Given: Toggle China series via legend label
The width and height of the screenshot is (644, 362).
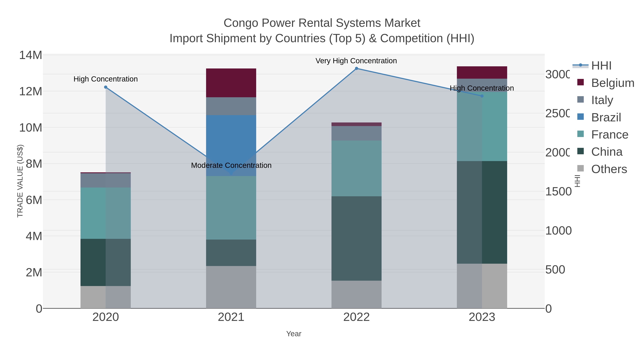Looking at the screenshot, I should pyautogui.click(x=607, y=152).
